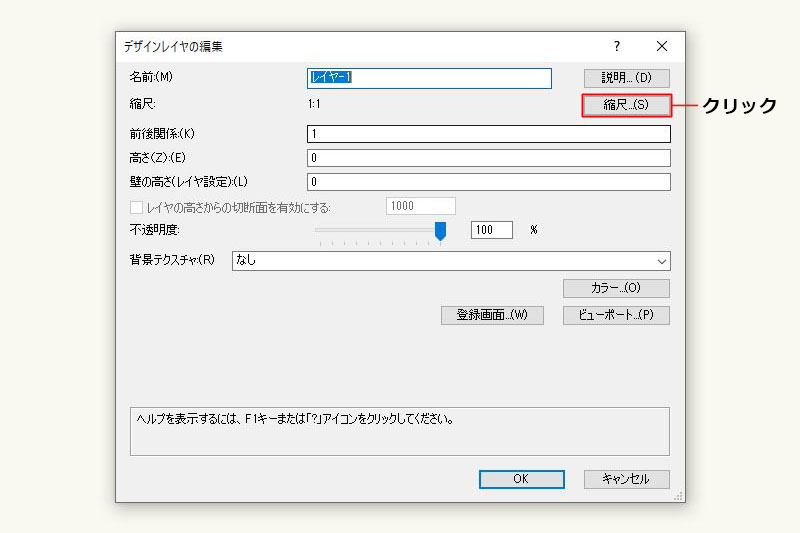Open the 背景テクスチャ dropdown showing なし

[451, 261]
